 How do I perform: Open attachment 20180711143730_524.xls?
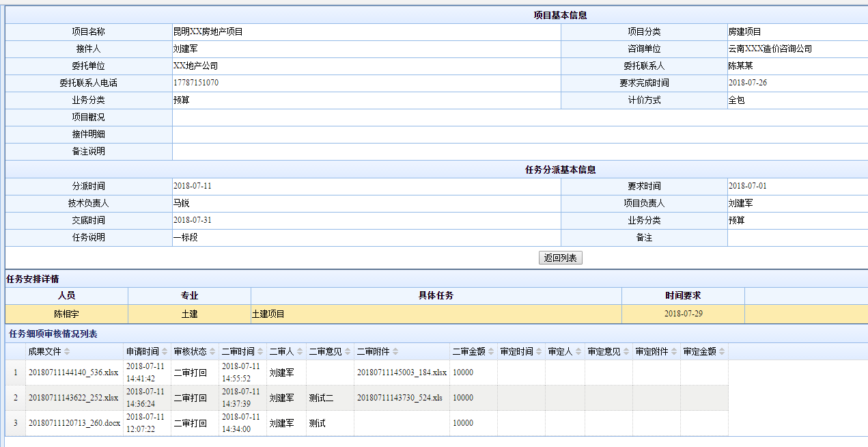click(x=400, y=398)
